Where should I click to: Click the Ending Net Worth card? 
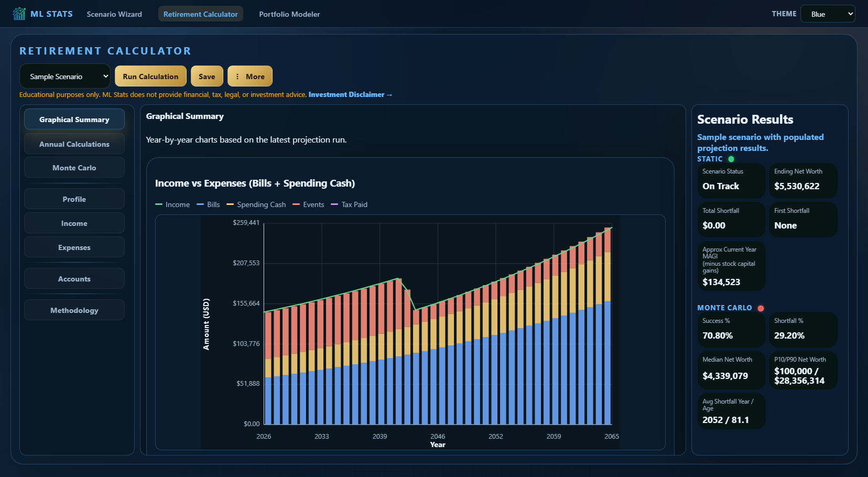803,181
